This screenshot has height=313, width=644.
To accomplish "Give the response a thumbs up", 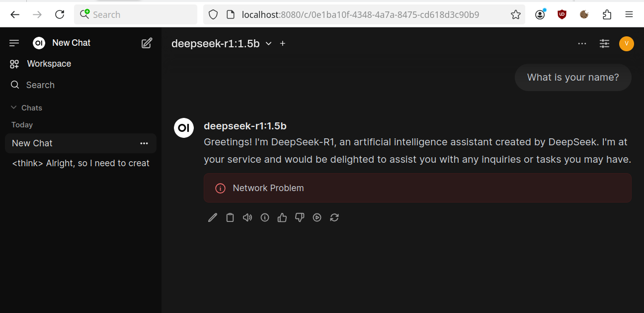I will point(282,217).
